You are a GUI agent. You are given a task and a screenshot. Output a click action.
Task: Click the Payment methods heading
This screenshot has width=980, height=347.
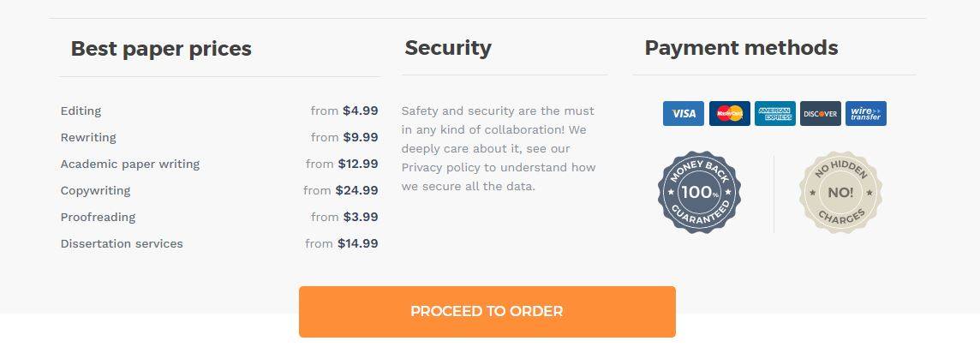741,47
